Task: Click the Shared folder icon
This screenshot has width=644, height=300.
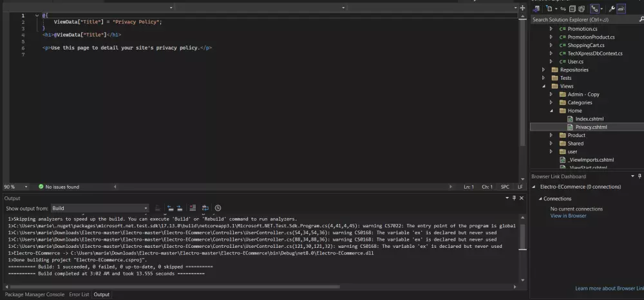Action: [562, 144]
